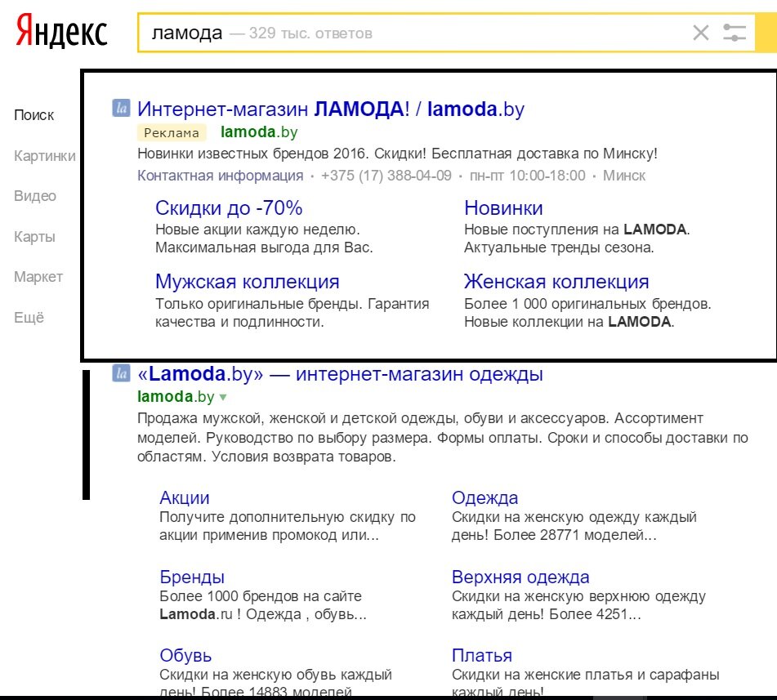The height and width of the screenshot is (700, 777).
Task: Open the Маркет section
Action: (38, 277)
